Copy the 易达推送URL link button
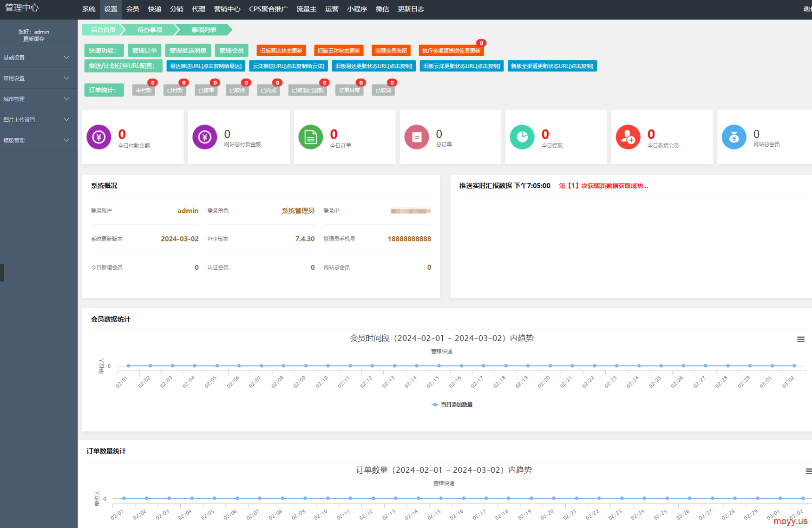This screenshot has width=812, height=528. 206,66
